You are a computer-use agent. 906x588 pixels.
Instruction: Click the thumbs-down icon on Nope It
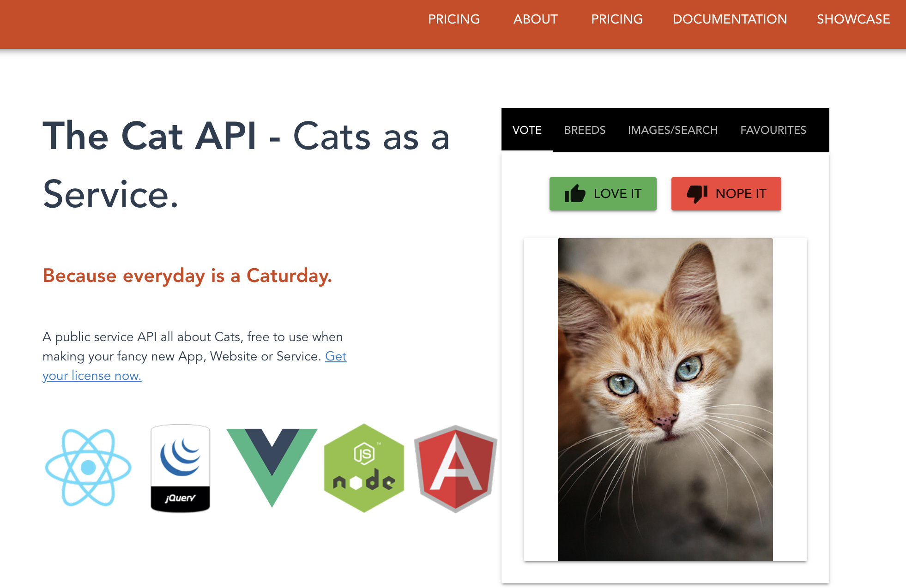697,194
